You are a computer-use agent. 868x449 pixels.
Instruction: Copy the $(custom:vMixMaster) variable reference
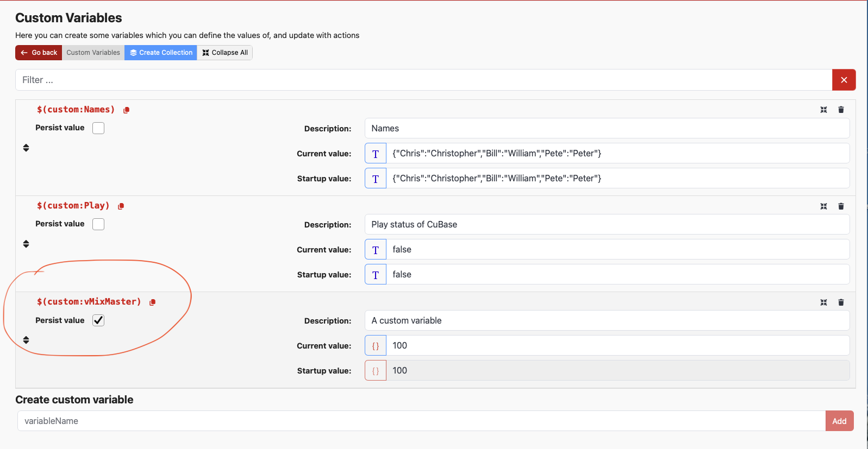pyautogui.click(x=153, y=302)
